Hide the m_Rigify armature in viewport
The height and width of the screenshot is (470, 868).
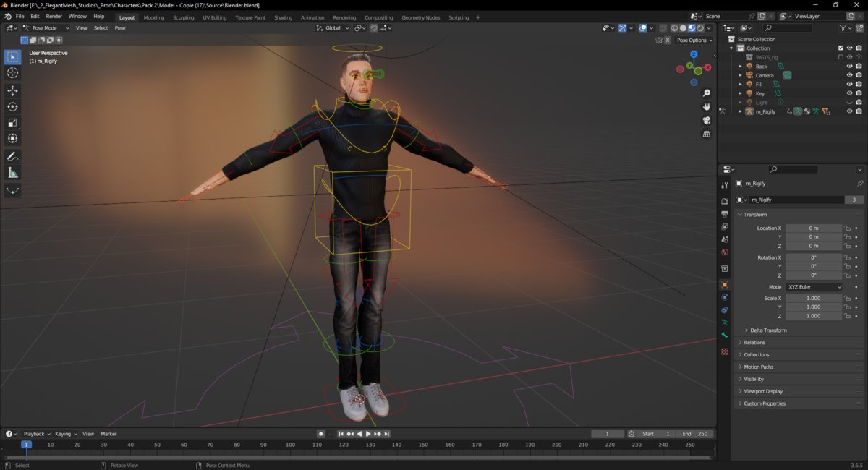point(849,111)
